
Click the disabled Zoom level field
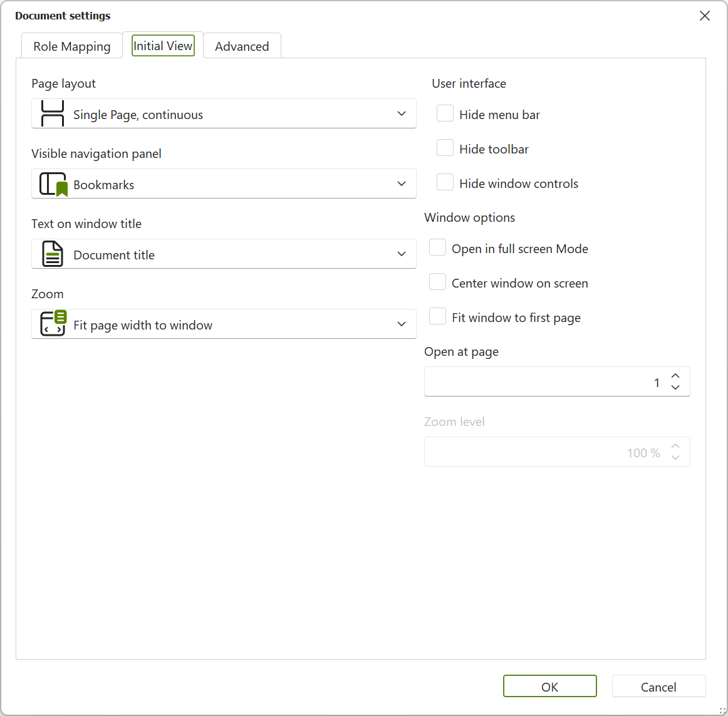point(557,452)
